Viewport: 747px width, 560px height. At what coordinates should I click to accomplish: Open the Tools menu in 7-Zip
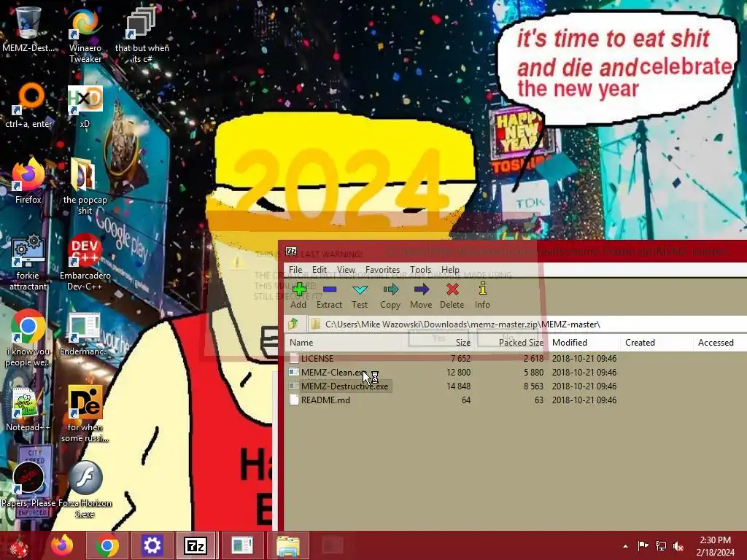pos(421,270)
